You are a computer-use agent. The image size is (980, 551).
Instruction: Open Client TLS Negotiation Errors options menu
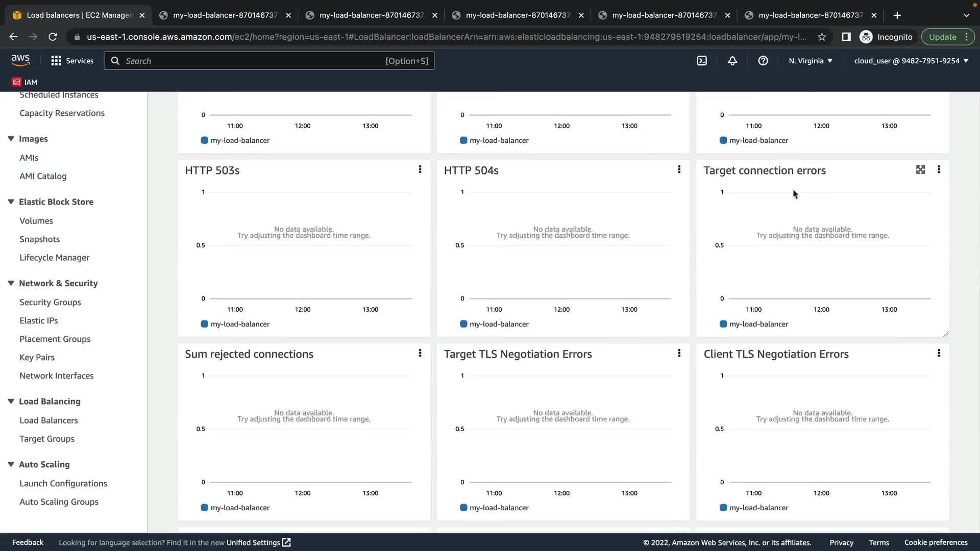[x=939, y=353]
